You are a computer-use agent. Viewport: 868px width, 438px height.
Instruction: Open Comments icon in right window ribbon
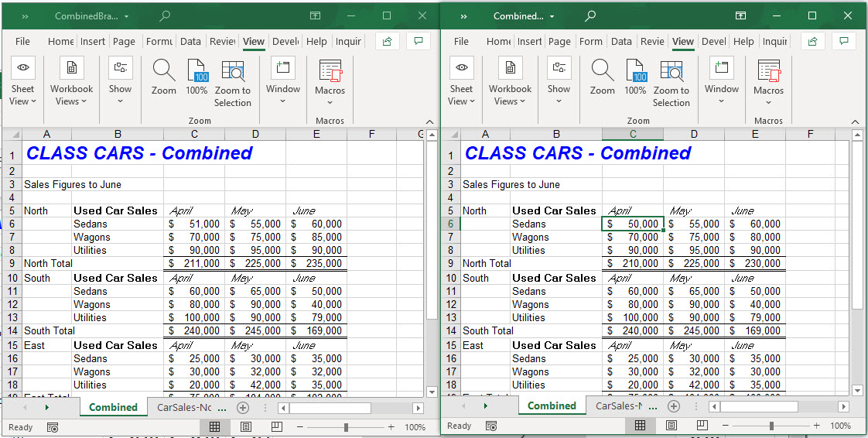[x=844, y=42]
